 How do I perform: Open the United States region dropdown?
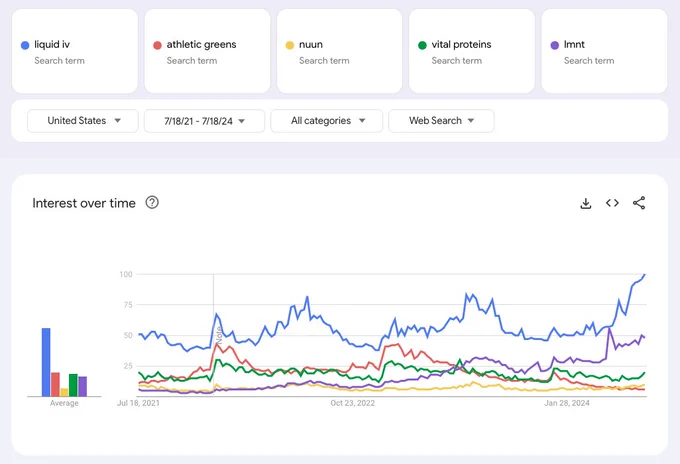(x=83, y=121)
